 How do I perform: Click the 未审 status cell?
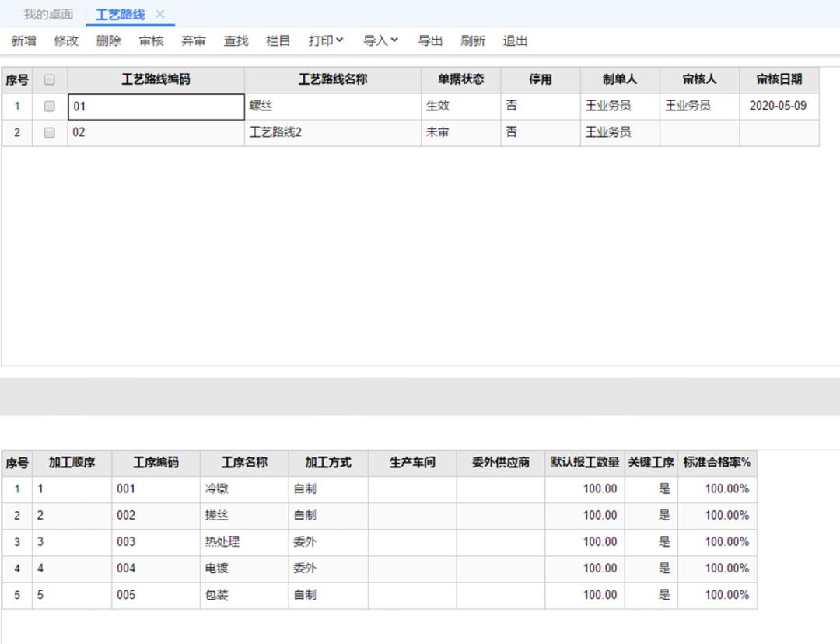tap(460, 132)
